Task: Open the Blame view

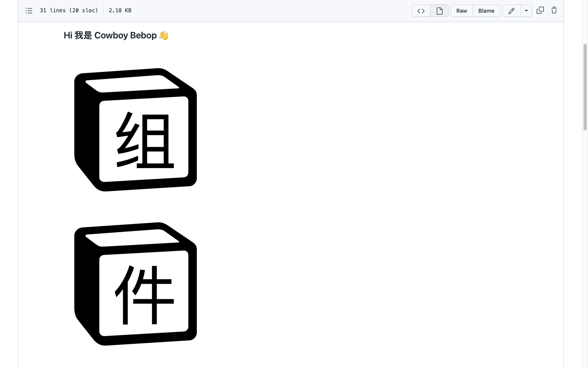Action: click(486, 11)
